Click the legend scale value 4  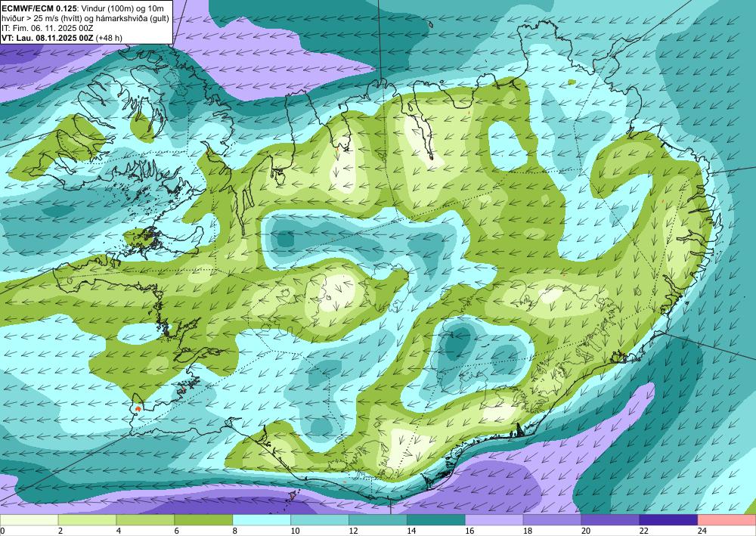119,531
